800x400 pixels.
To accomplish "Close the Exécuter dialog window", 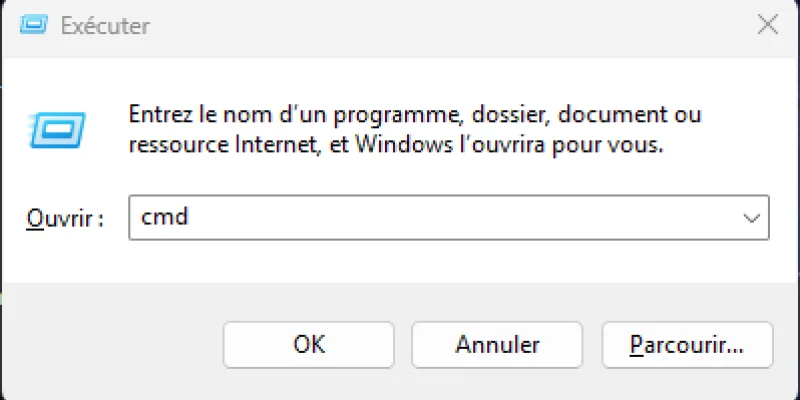I will click(x=767, y=26).
